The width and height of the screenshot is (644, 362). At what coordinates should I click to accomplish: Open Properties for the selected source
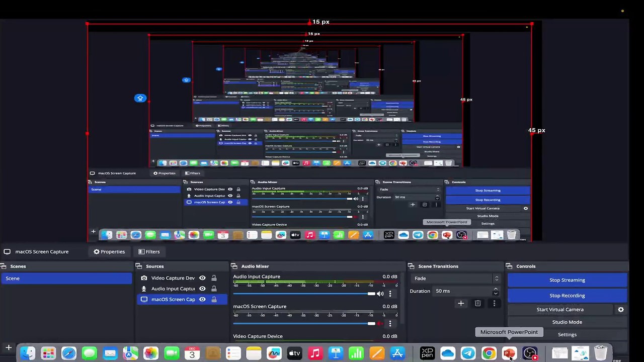click(109, 252)
